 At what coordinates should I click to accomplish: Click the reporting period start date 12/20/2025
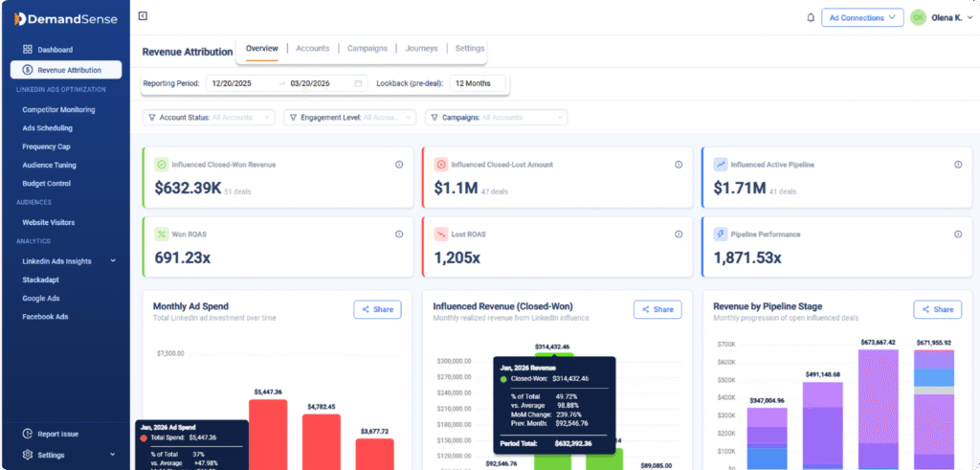(x=232, y=83)
